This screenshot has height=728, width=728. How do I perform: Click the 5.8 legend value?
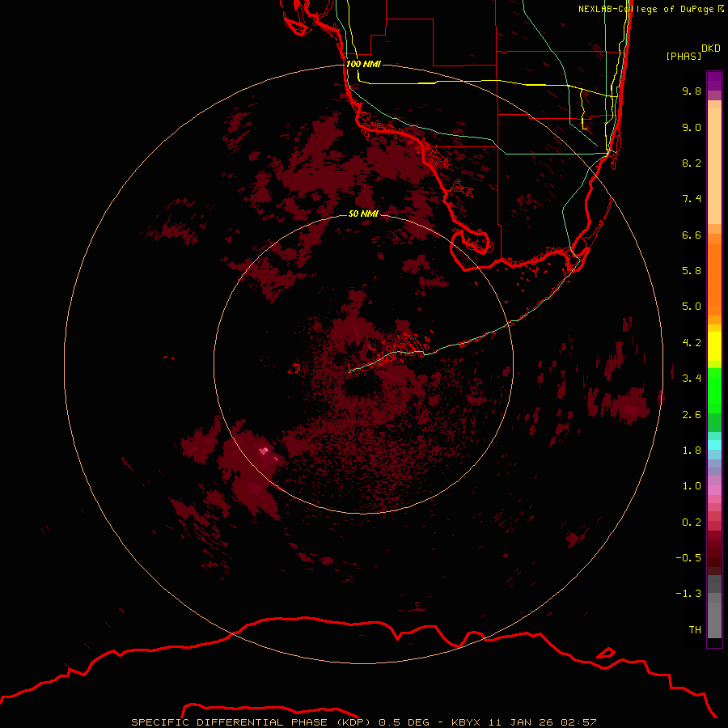tap(692, 271)
